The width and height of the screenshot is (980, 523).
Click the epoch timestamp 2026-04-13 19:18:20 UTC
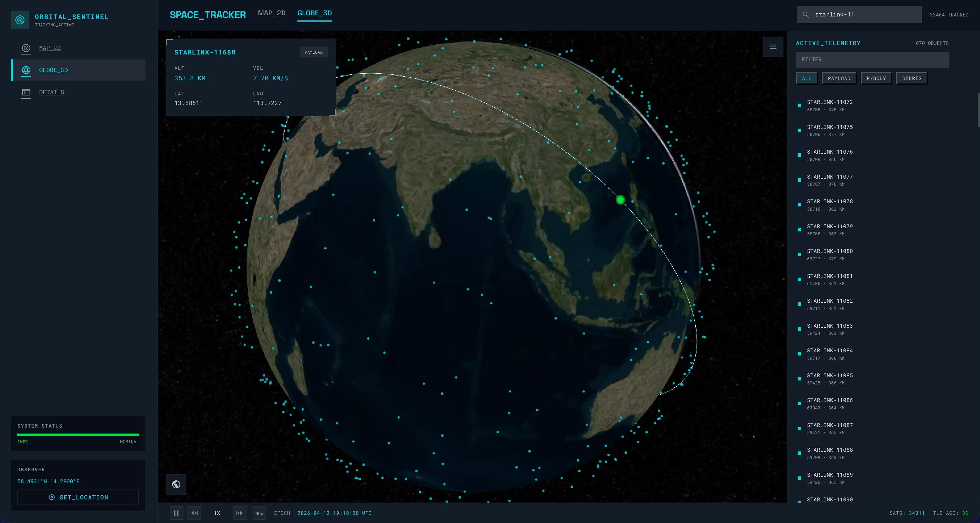coord(334,513)
